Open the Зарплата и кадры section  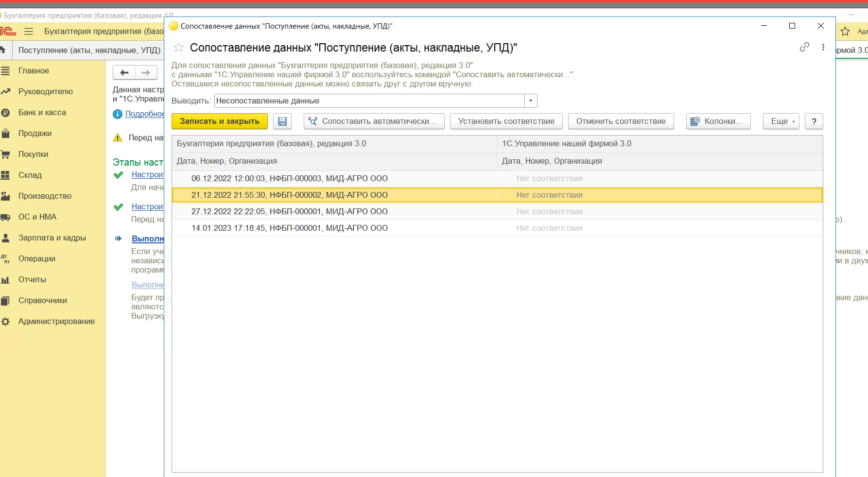[x=52, y=238]
